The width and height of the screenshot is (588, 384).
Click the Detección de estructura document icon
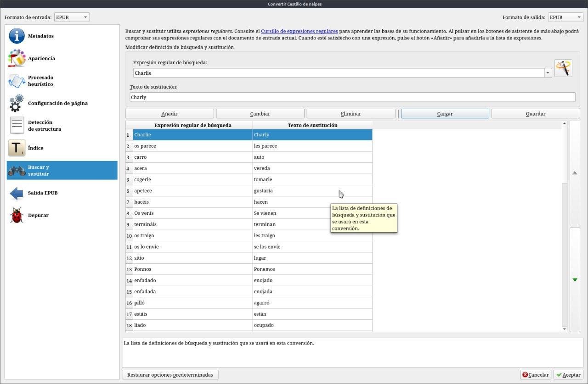17,126
